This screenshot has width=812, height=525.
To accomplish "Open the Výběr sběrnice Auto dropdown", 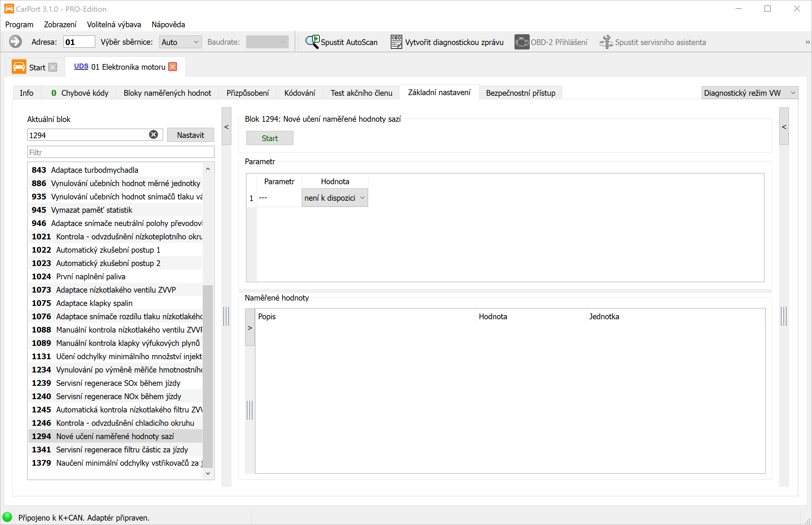I will pos(180,42).
